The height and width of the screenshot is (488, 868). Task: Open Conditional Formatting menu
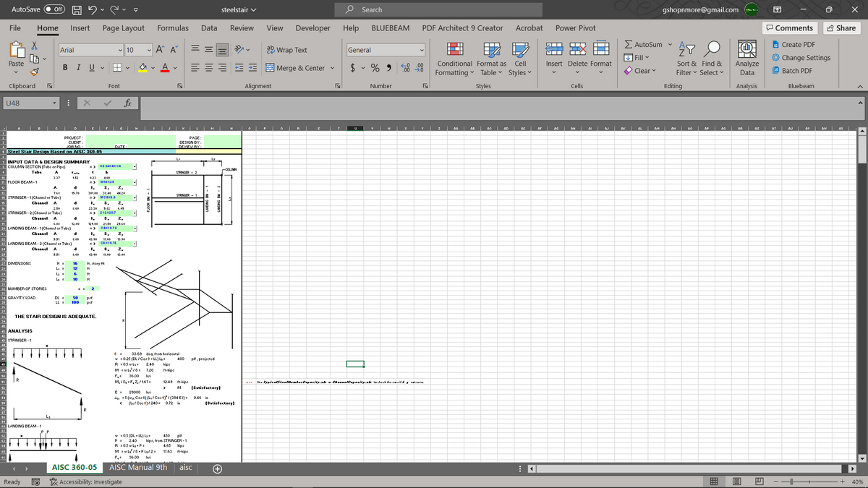(456, 58)
